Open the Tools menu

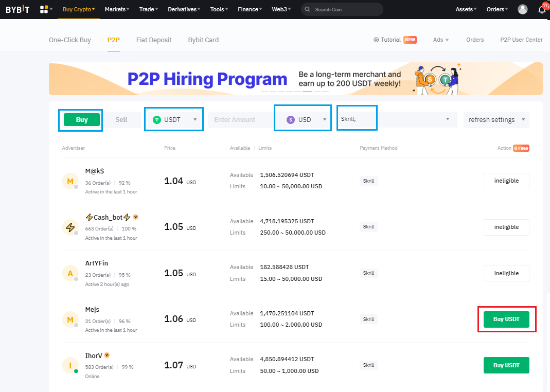tap(219, 9)
